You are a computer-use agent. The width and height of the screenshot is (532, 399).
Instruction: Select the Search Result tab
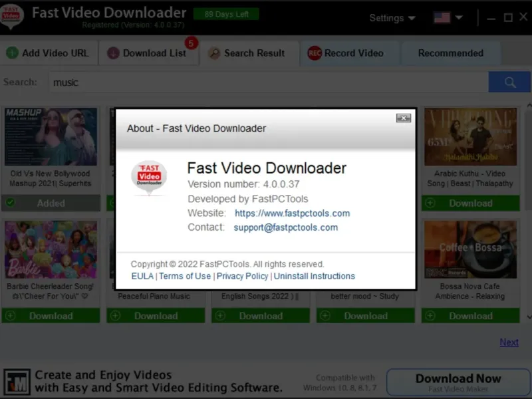pyautogui.click(x=250, y=53)
